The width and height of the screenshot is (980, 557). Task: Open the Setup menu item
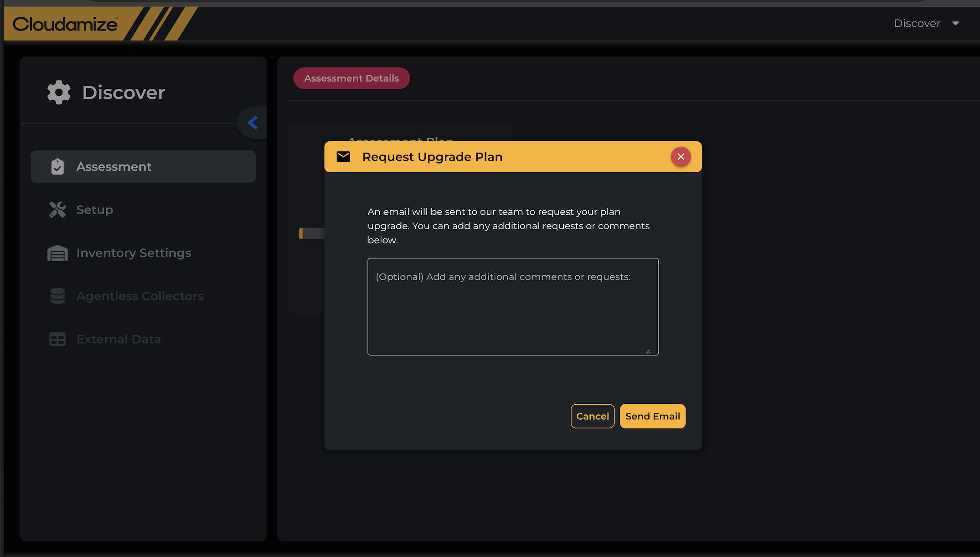(x=95, y=210)
